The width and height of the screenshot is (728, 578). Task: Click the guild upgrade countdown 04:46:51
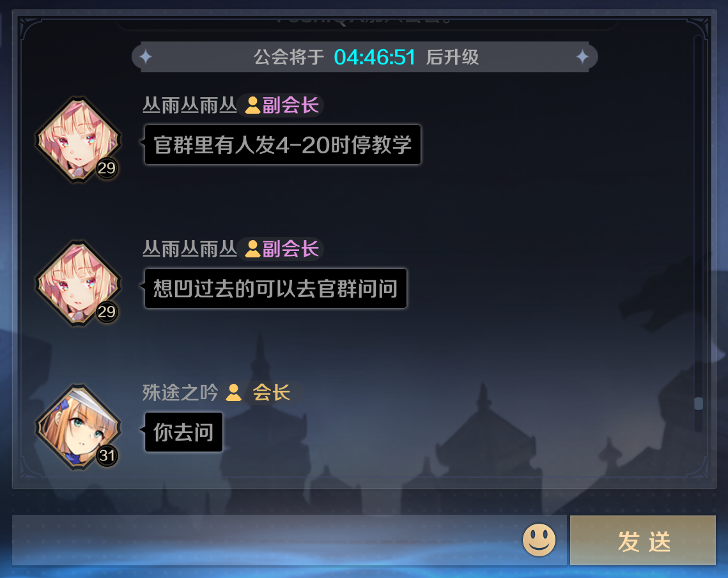coord(374,57)
